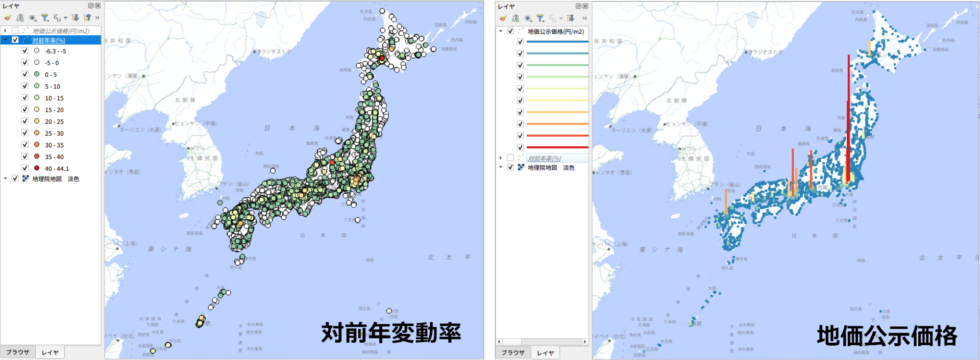Show more toolbar items in left panel
The image size is (980, 360).
[x=97, y=18]
